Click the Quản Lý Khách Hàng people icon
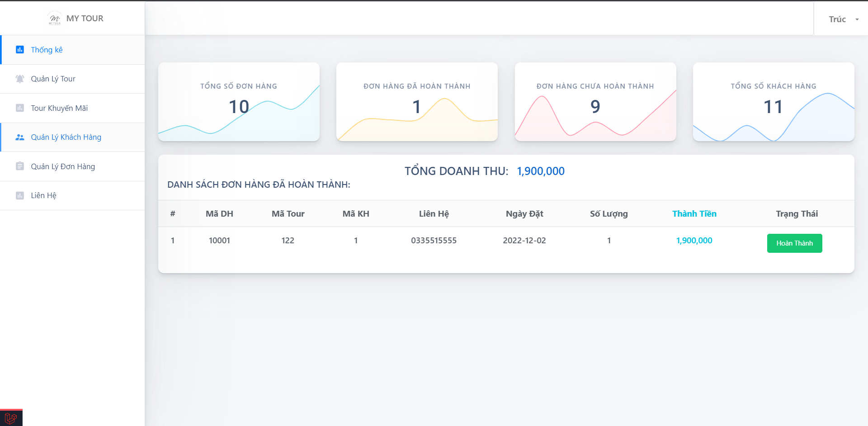This screenshot has height=426, width=868. tap(20, 137)
